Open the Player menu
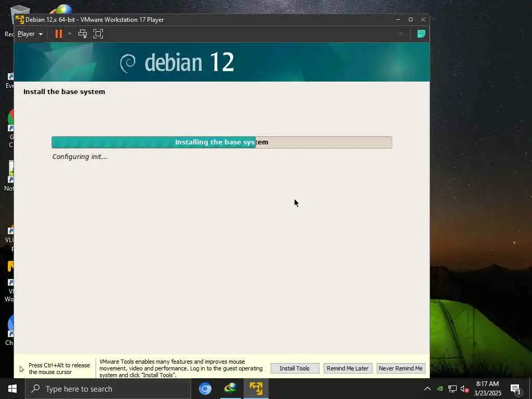This screenshot has height=399, width=532. [30, 34]
